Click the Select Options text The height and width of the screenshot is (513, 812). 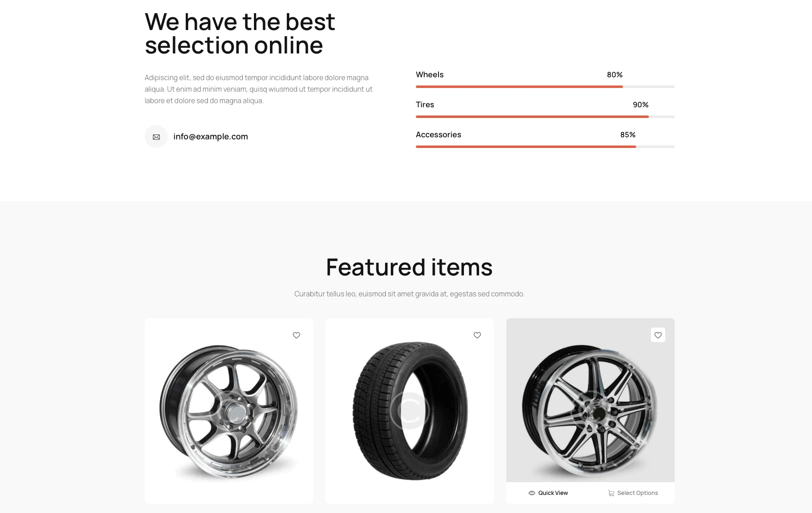click(637, 493)
